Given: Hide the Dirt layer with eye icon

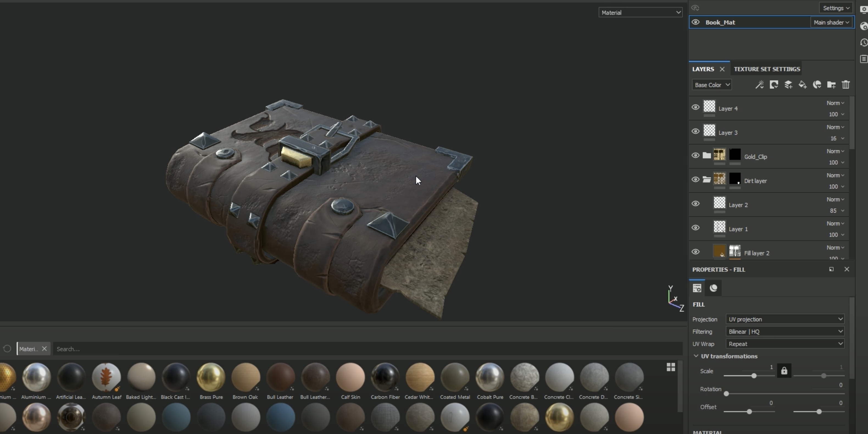Looking at the screenshot, I should [x=695, y=179].
